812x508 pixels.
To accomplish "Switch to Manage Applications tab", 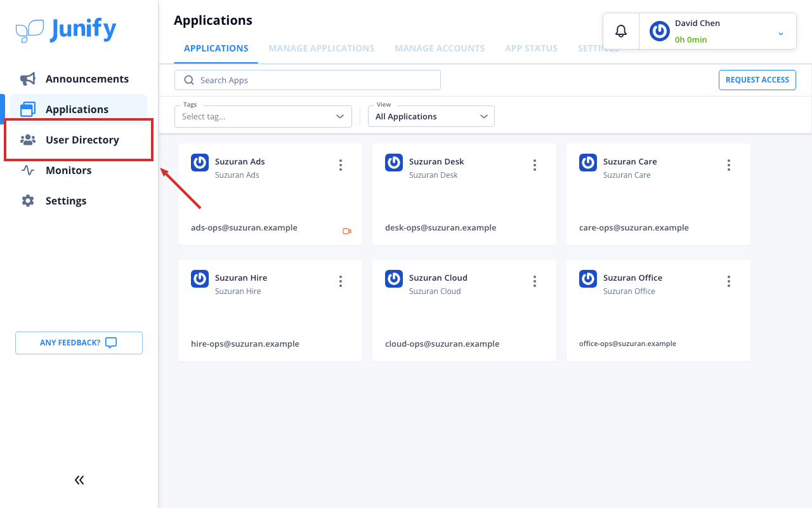I will coord(322,48).
